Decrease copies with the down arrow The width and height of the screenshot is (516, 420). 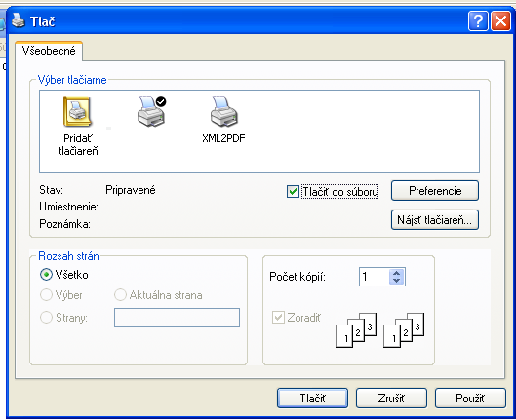coord(397,281)
